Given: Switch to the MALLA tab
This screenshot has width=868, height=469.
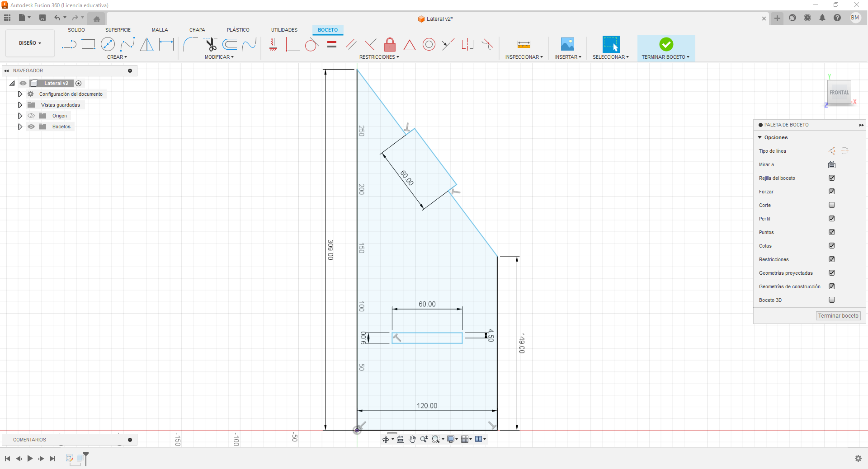Looking at the screenshot, I should 160,30.
